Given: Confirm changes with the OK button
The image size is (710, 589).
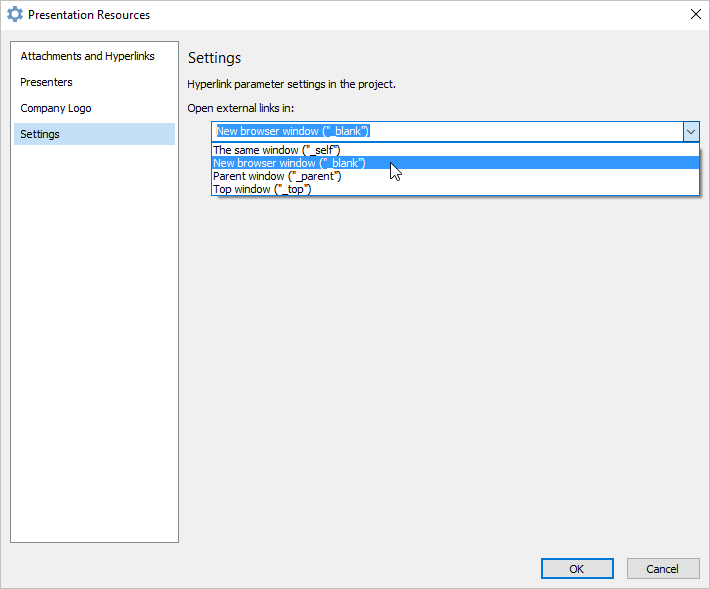Looking at the screenshot, I should click(577, 569).
